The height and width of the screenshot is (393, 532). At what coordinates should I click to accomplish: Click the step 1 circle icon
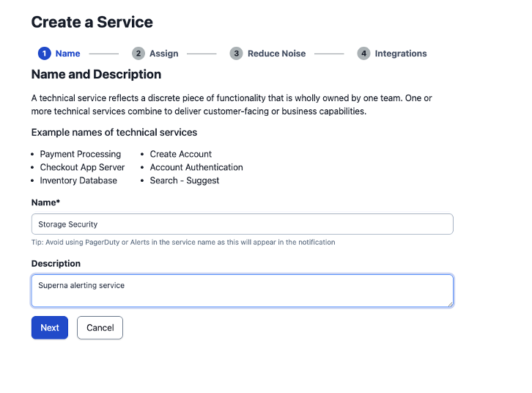(x=45, y=54)
